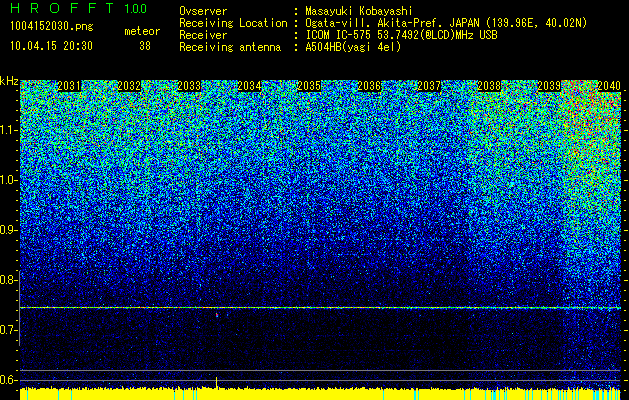Click the 0.7 kHz axis label
The width and height of the screenshot is (629, 400).
[9, 330]
